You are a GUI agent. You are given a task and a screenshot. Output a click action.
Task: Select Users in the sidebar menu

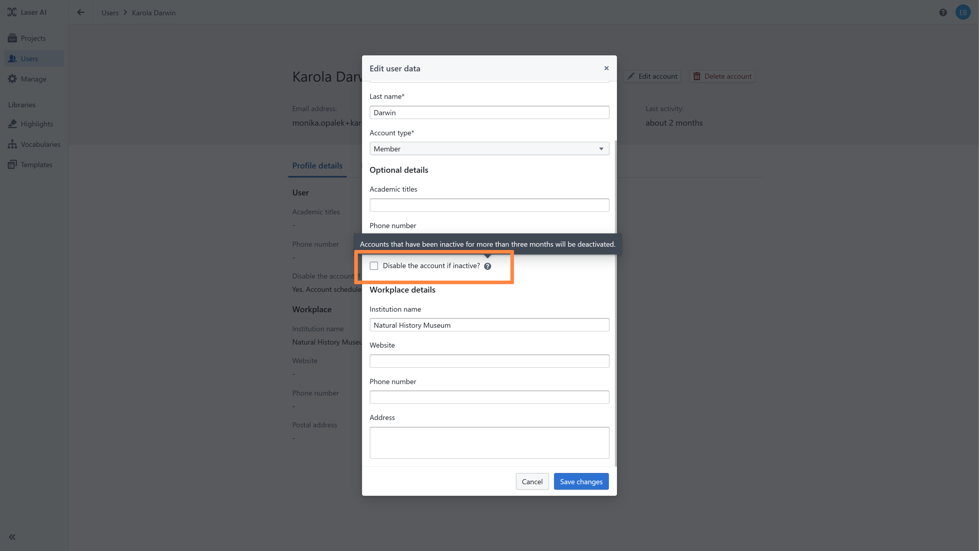29,59
